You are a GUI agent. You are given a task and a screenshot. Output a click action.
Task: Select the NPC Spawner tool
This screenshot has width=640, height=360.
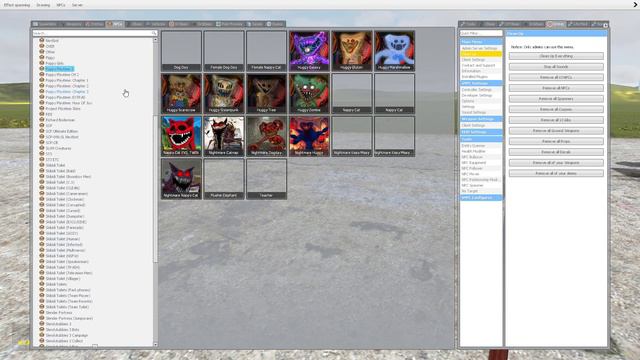tap(473, 185)
